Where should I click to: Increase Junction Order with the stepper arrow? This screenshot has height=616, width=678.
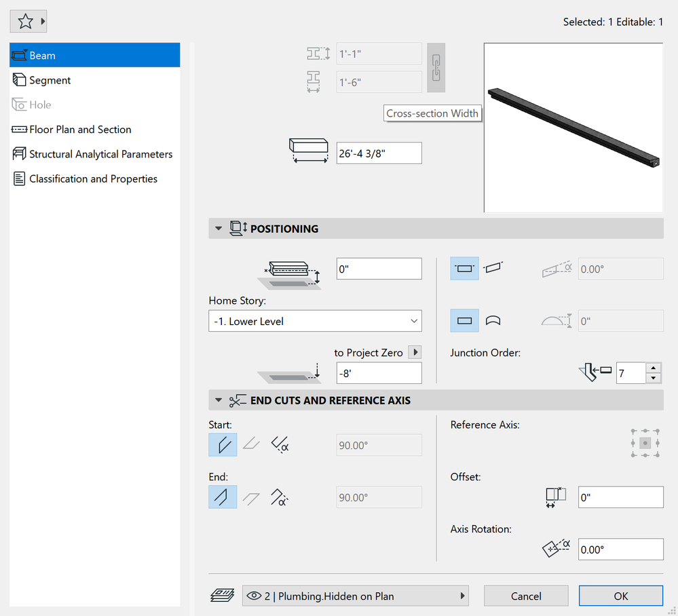click(653, 368)
